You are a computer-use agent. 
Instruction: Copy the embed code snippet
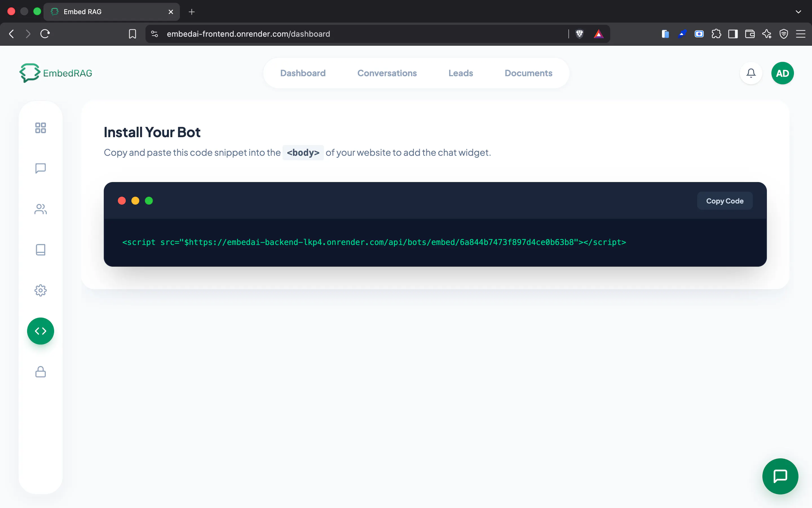(x=725, y=201)
